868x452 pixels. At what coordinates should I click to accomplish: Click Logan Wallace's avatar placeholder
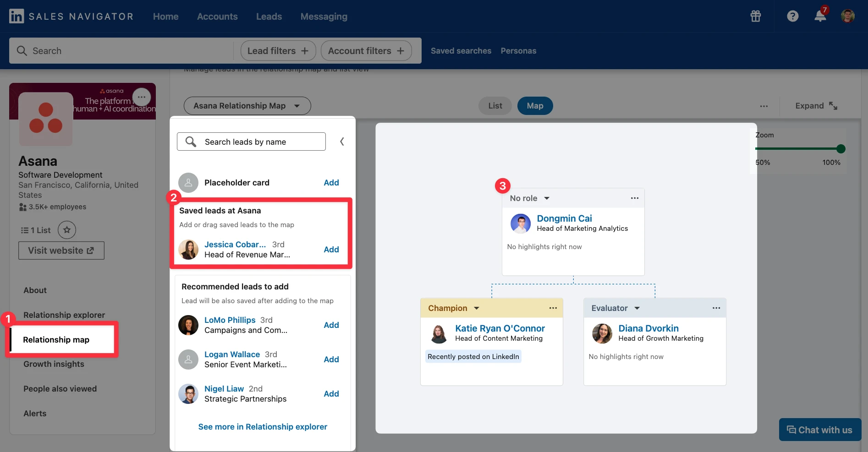coord(188,359)
